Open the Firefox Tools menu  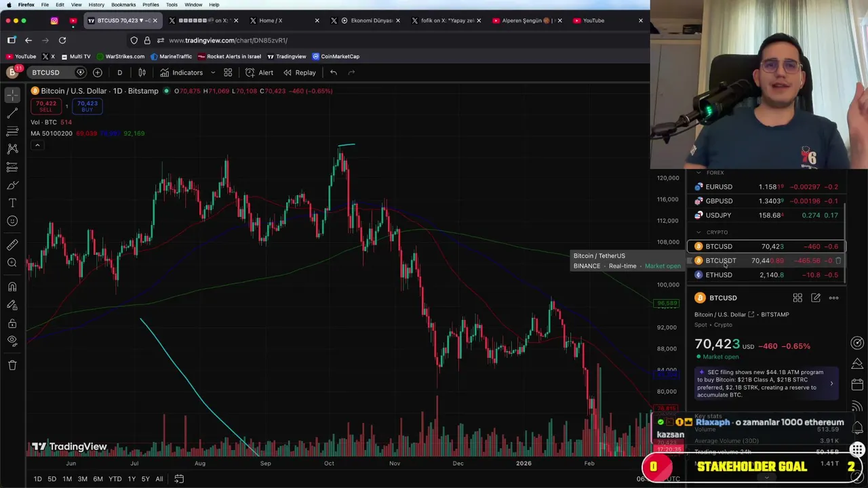coord(172,5)
